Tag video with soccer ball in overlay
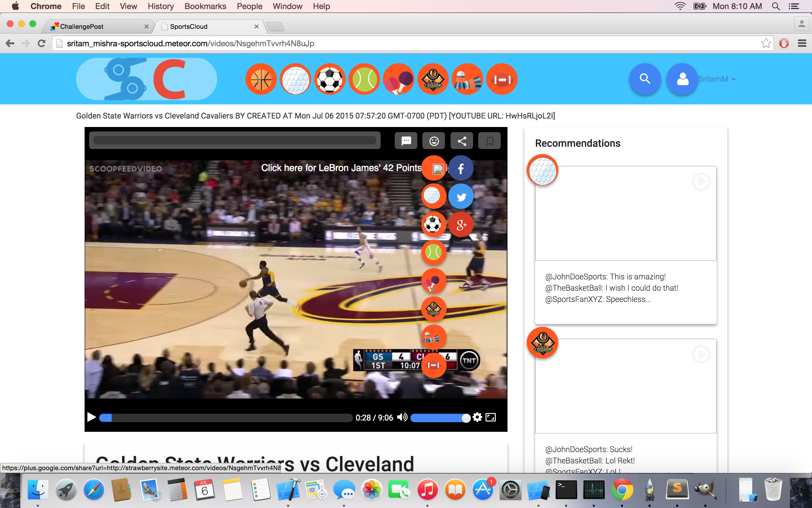This screenshot has height=508, width=812. tap(434, 224)
